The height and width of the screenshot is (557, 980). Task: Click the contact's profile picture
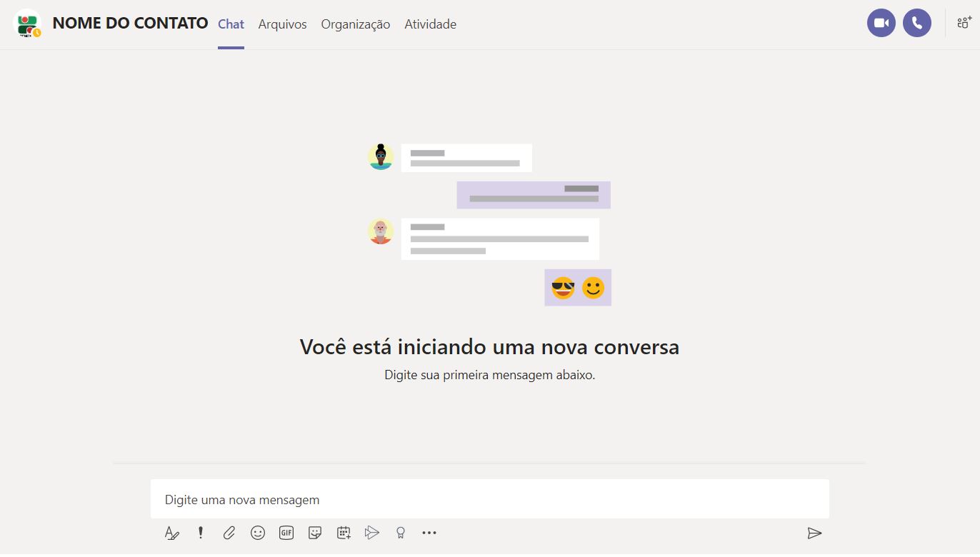click(28, 24)
